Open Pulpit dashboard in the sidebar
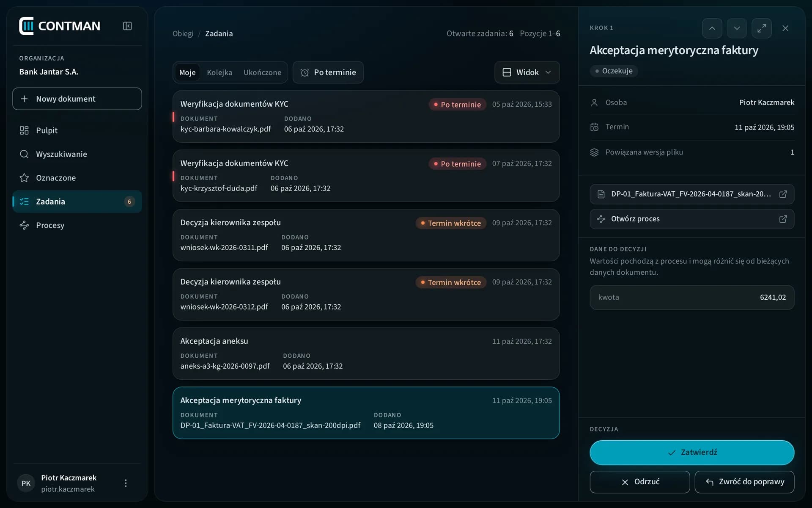 pyautogui.click(x=77, y=130)
